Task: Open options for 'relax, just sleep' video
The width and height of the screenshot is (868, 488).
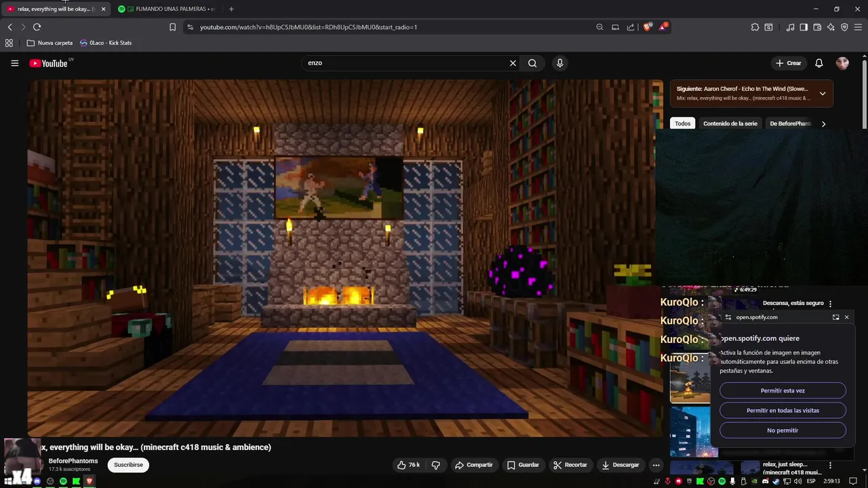Action: [x=830, y=466]
